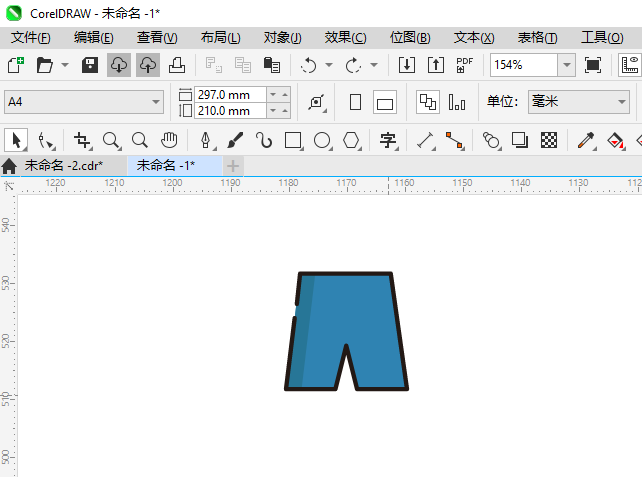The height and width of the screenshot is (477, 642).
Task: Select the Text tool 字
Action: coord(388,140)
